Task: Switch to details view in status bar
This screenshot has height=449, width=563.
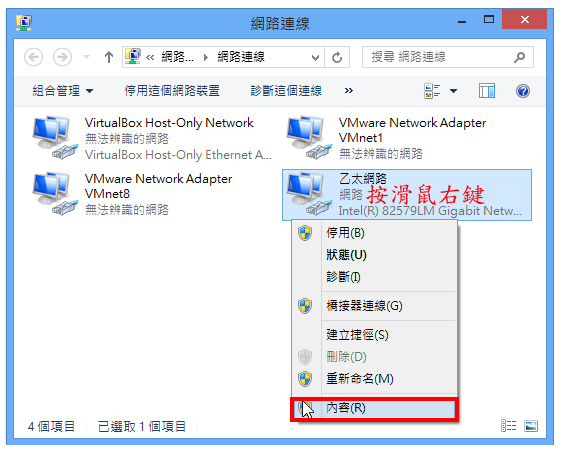Action: [508, 426]
